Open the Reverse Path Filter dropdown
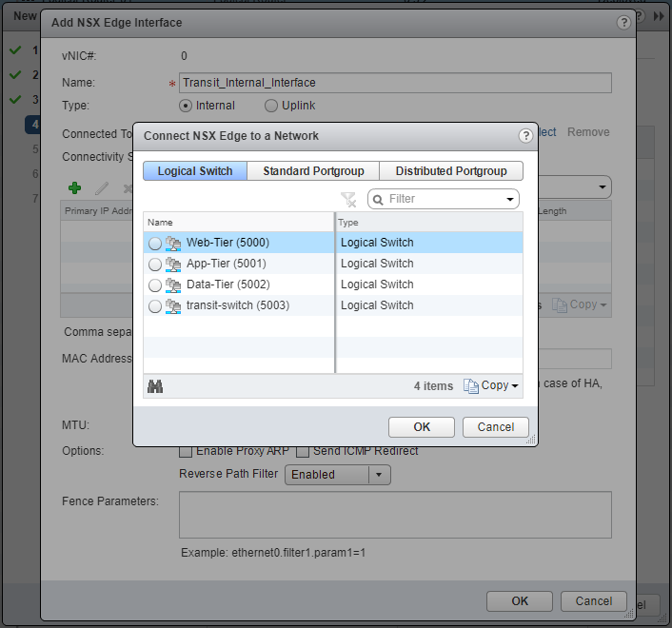The width and height of the screenshot is (672, 628). (x=379, y=474)
